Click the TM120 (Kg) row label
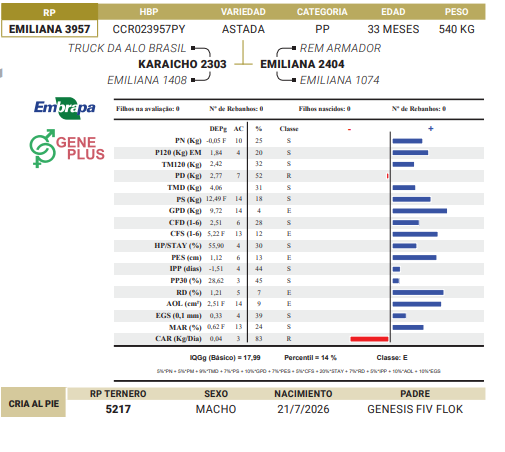Viewport: 505px width, 452px height. click(x=181, y=164)
